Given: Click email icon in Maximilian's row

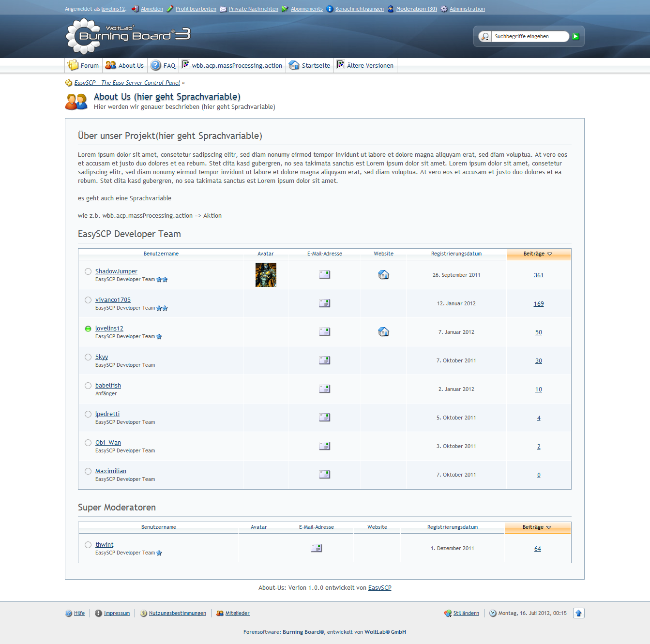Looking at the screenshot, I should tap(324, 475).
